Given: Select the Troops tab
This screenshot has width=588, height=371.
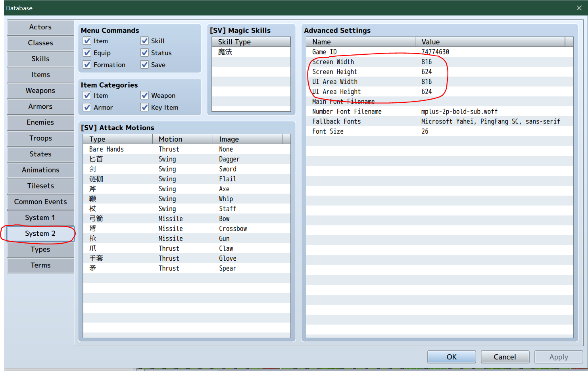Looking at the screenshot, I should click(40, 138).
